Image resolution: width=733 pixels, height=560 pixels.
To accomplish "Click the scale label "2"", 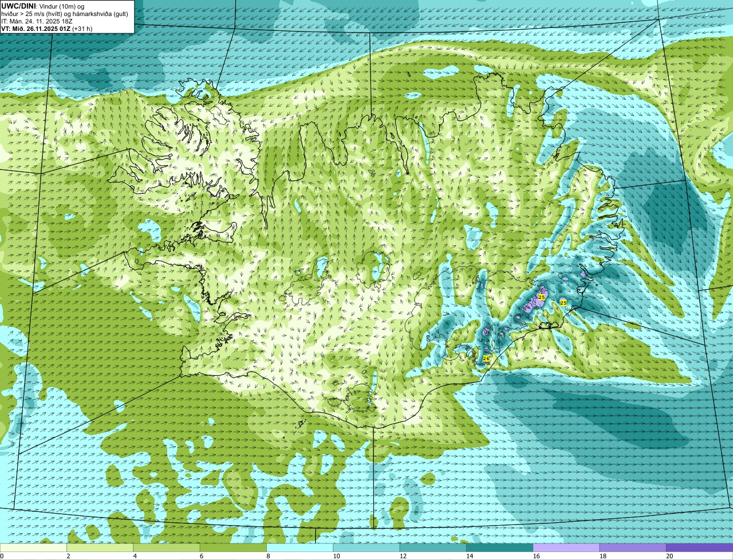I will coord(68,556).
